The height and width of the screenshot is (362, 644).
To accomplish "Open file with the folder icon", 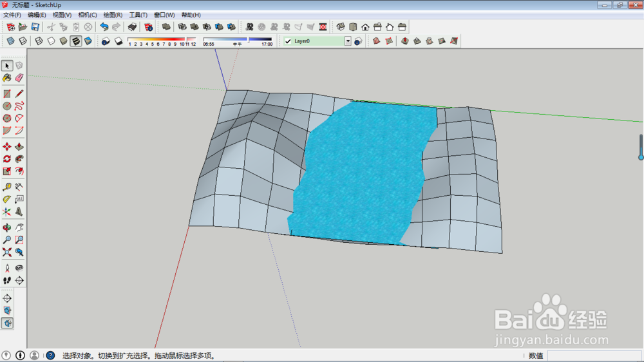I will coord(23,27).
